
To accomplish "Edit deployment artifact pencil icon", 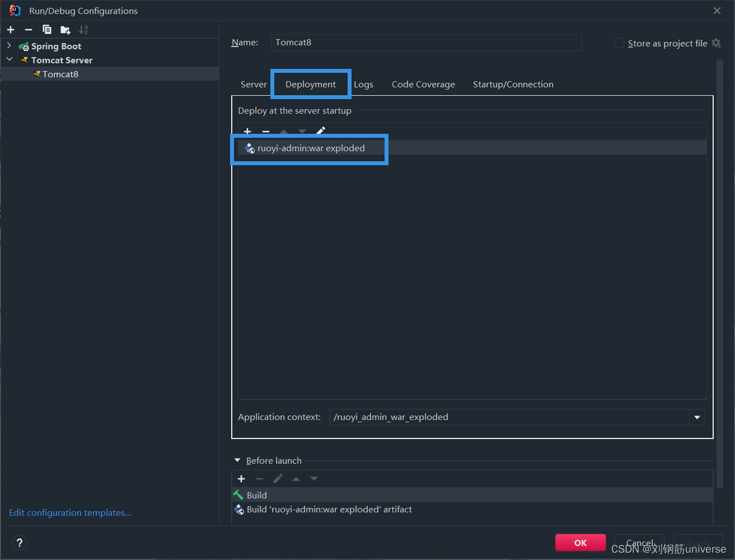I will pyautogui.click(x=321, y=131).
